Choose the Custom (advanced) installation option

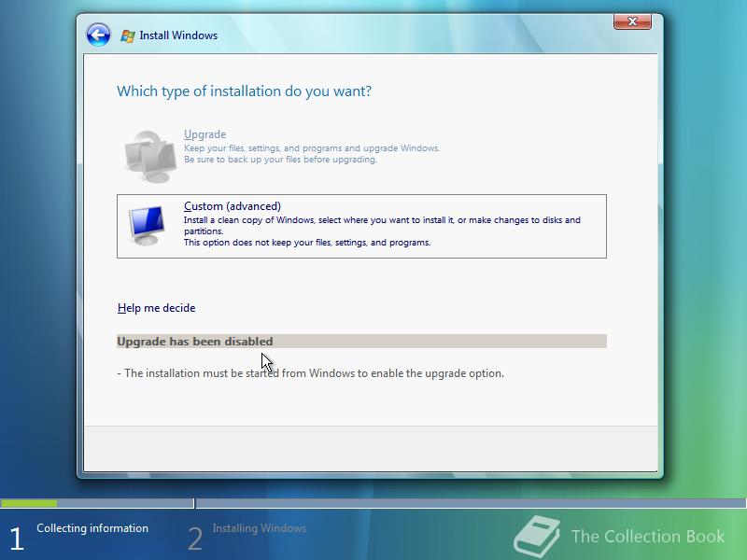(361, 226)
